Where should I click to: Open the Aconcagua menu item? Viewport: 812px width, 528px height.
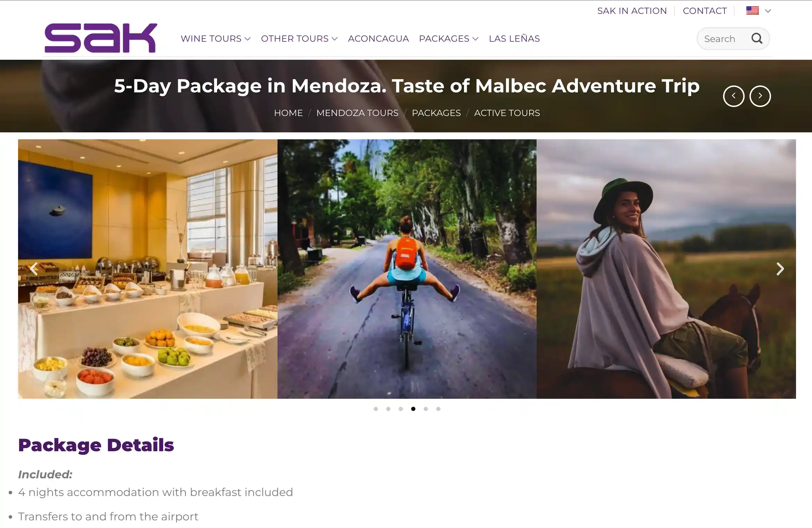(378, 39)
